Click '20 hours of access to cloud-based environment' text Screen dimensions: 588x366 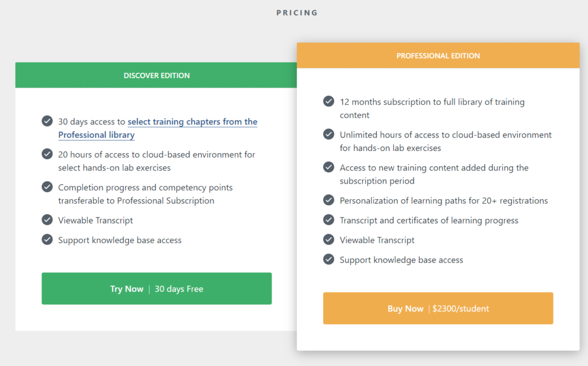pos(157,161)
